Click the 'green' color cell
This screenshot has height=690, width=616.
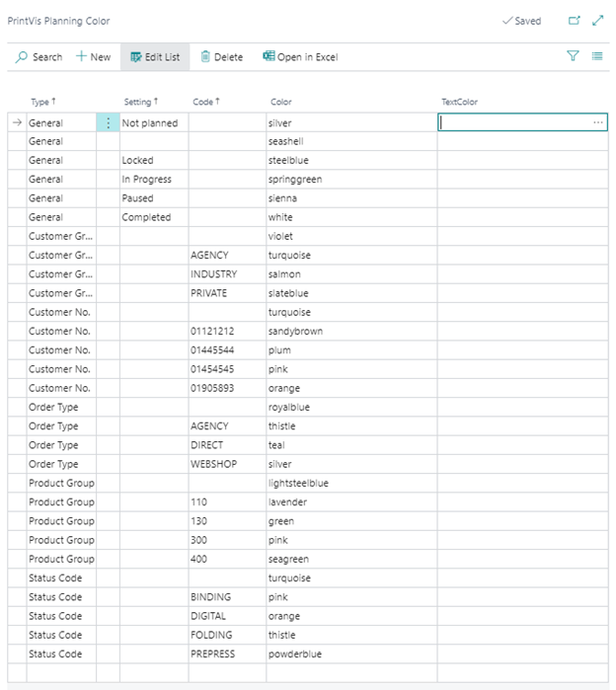pyautogui.click(x=351, y=521)
